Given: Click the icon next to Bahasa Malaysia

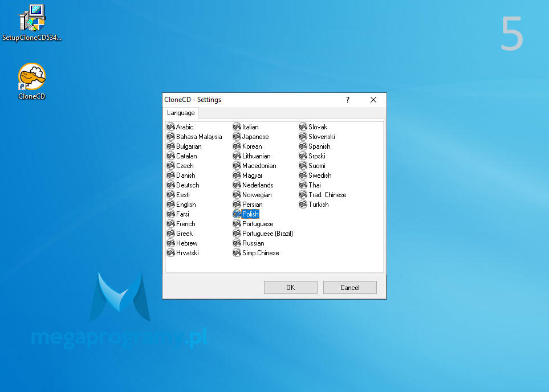Looking at the screenshot, I should point(171,137).
